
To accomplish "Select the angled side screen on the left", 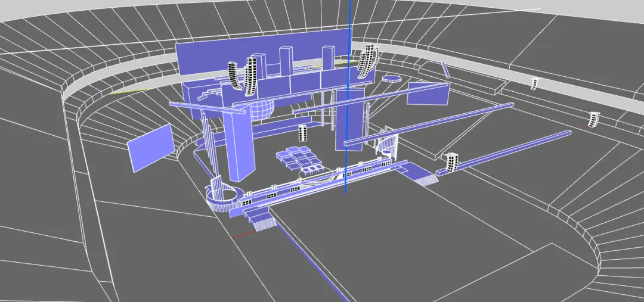I will (149, 147).
